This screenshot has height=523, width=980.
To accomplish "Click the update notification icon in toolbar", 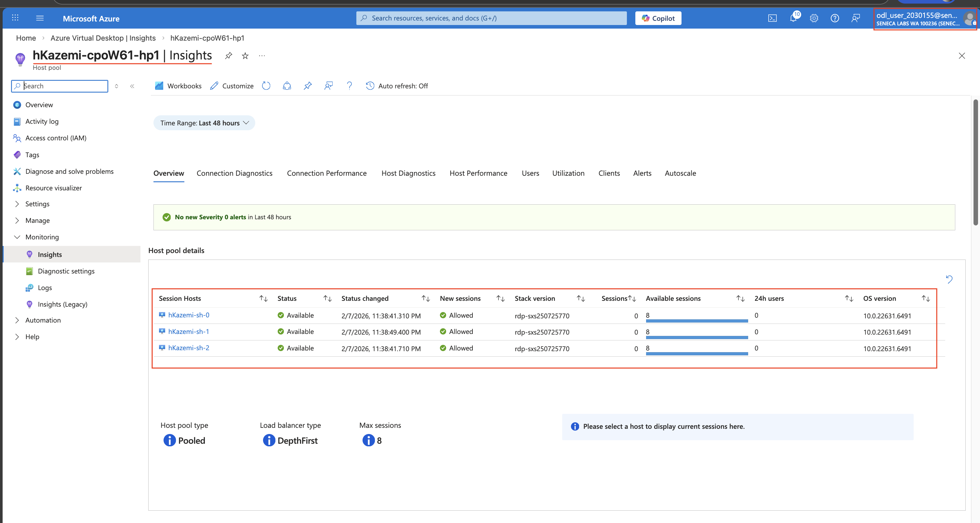I will point(287,86).
